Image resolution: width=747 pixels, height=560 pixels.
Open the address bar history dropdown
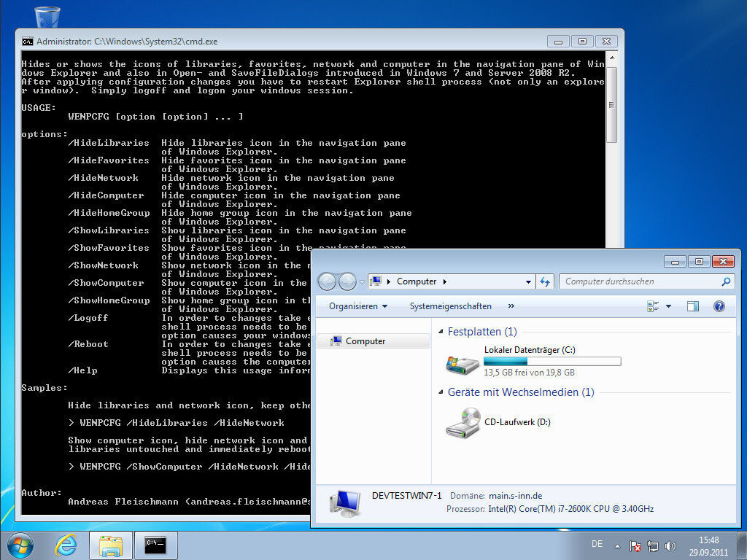(528, 281)
